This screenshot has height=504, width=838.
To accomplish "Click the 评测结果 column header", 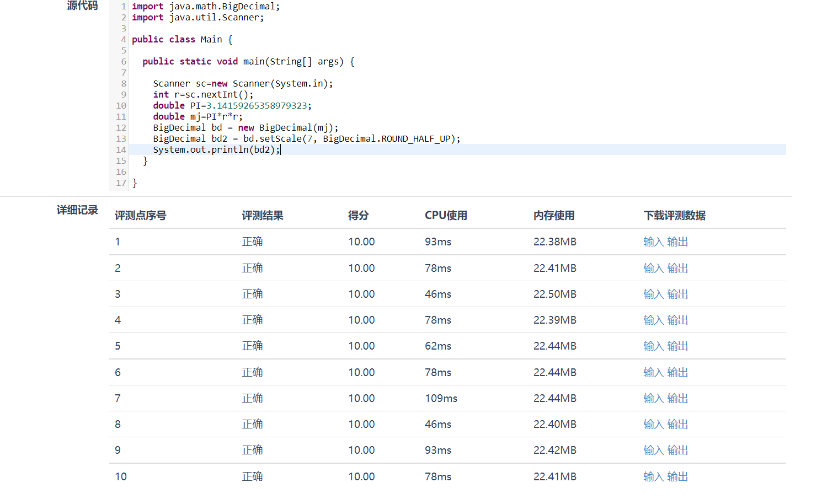I will tap(263, 216).
